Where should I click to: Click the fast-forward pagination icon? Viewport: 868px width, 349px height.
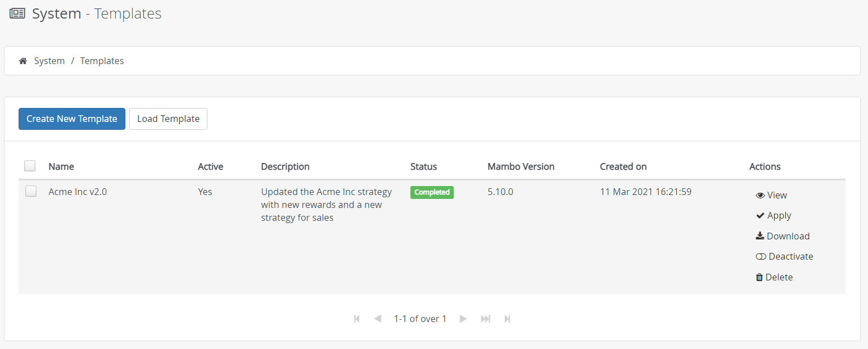click(x=486, y=319)
